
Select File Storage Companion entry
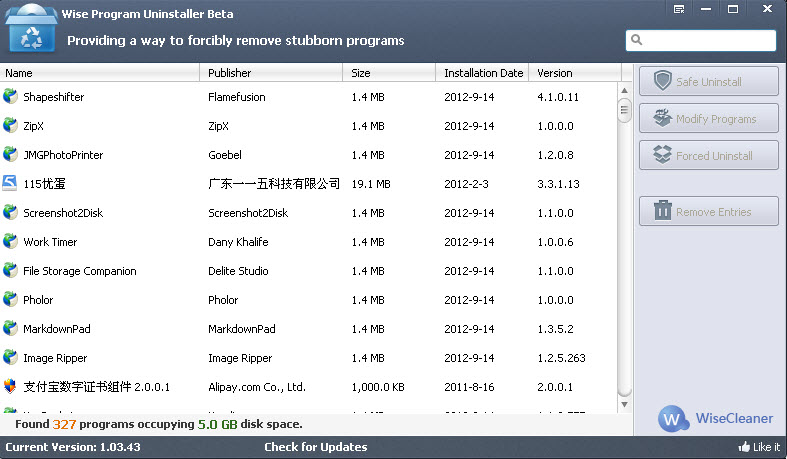[x=80, y=271]
